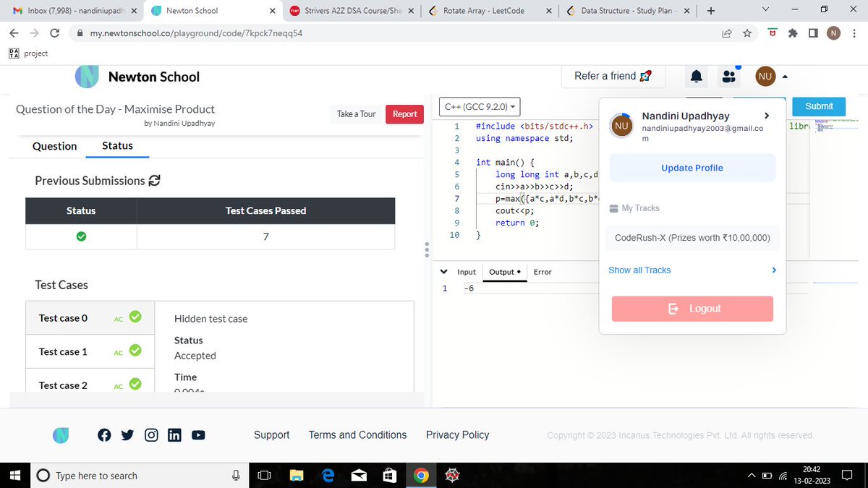Click the community people icon in the navbar
This screenshot has height=488, width=868.
[729, 75]
